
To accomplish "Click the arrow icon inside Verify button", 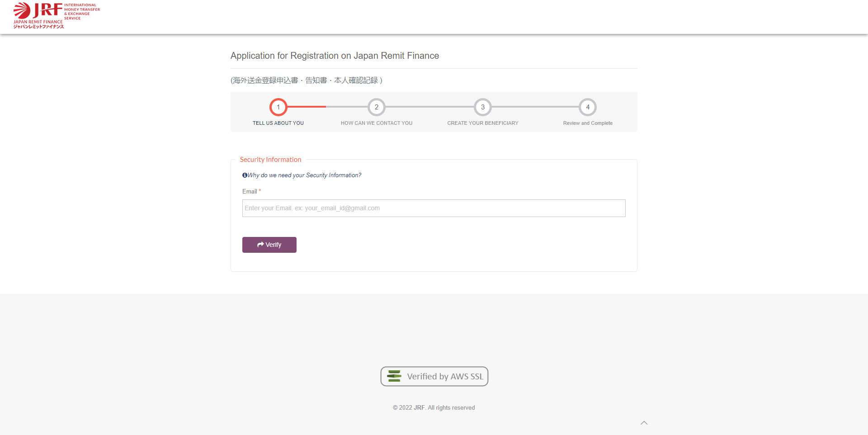I will pos(260,245).
